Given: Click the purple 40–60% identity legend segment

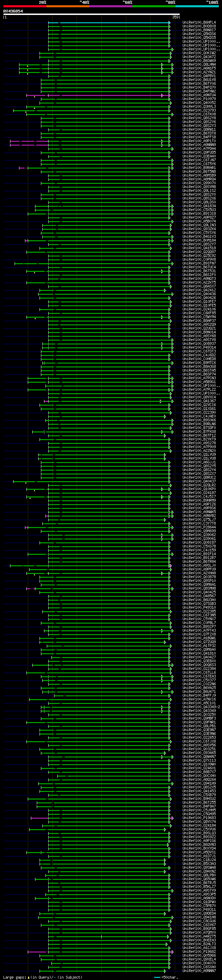Looking at the screenshot, I should click(111, 6).
